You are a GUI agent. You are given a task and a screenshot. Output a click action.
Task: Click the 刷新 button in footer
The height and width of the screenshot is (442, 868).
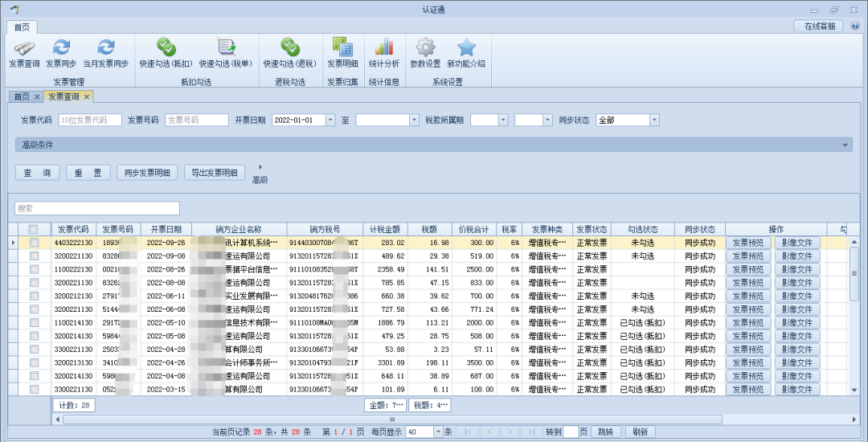[641, 432]
